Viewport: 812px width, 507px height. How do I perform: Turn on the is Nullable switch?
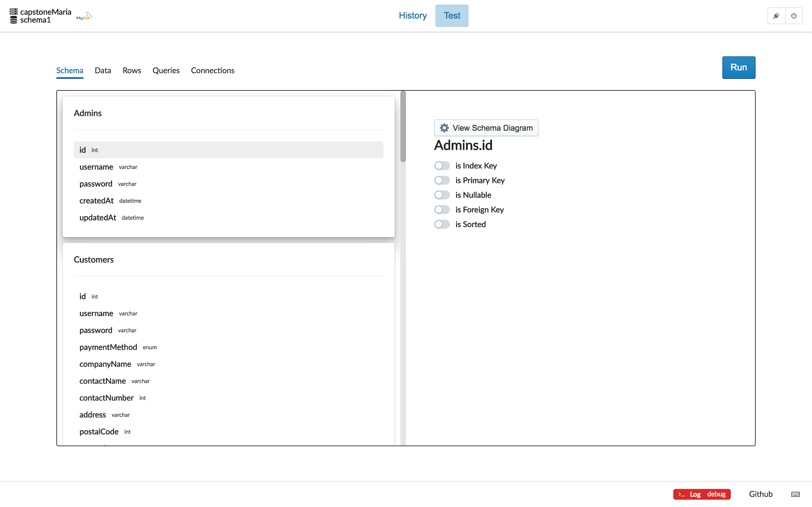[x=442, y=195]
